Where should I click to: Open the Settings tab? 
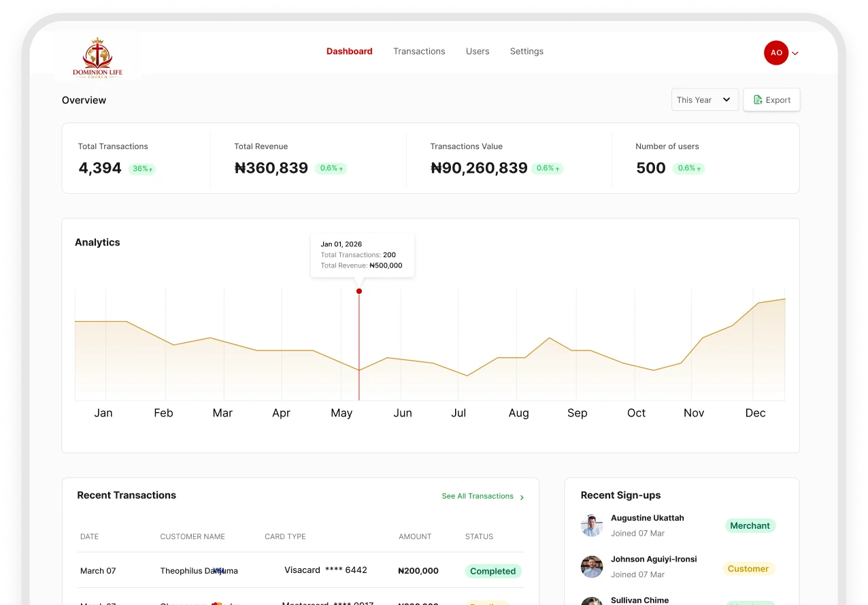click(x=527, y=51)
